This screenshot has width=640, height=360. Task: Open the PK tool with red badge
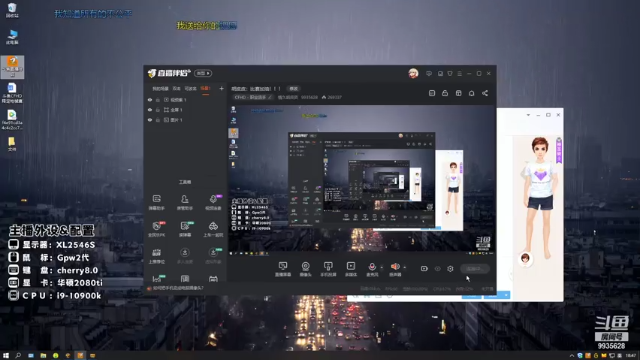point(157,229)
